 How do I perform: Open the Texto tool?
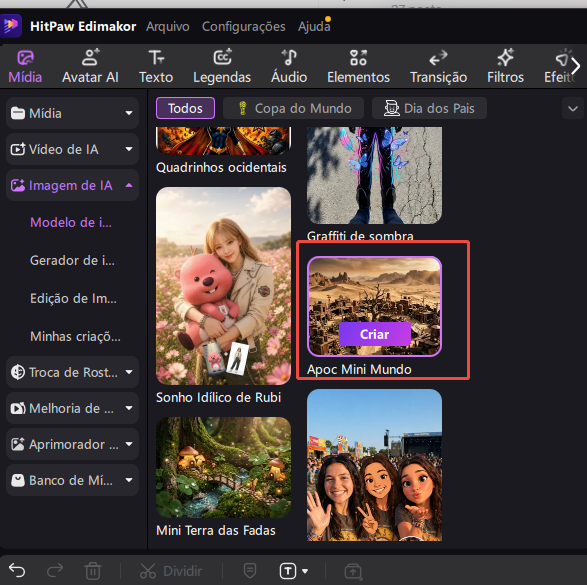pos(156,67)
